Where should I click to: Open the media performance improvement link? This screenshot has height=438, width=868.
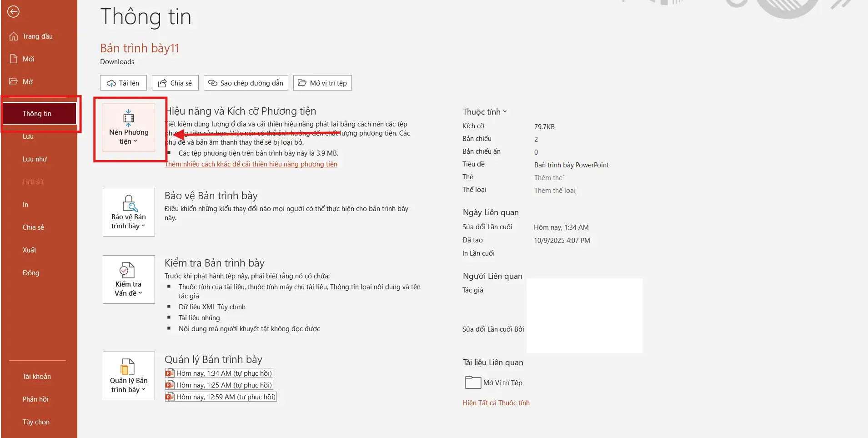(251, 164)
